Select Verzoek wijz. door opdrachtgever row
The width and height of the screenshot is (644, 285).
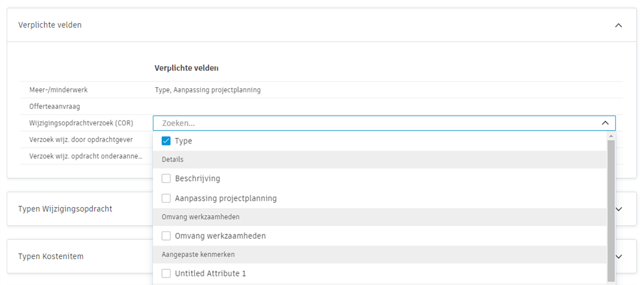click(x=81, y=139)
